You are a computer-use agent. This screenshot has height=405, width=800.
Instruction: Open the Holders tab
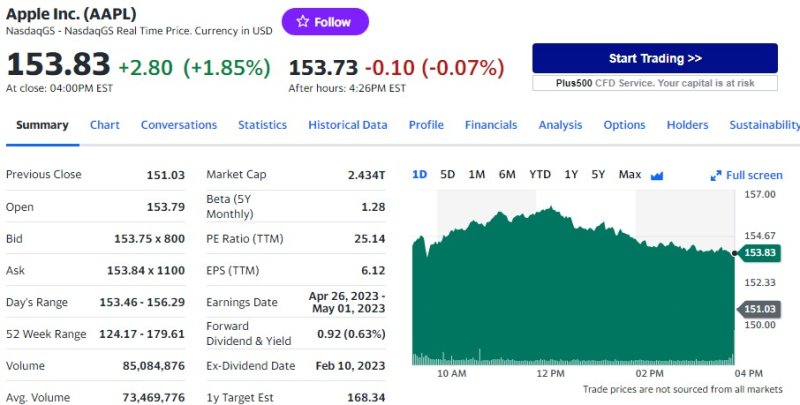tap(687, 125)
